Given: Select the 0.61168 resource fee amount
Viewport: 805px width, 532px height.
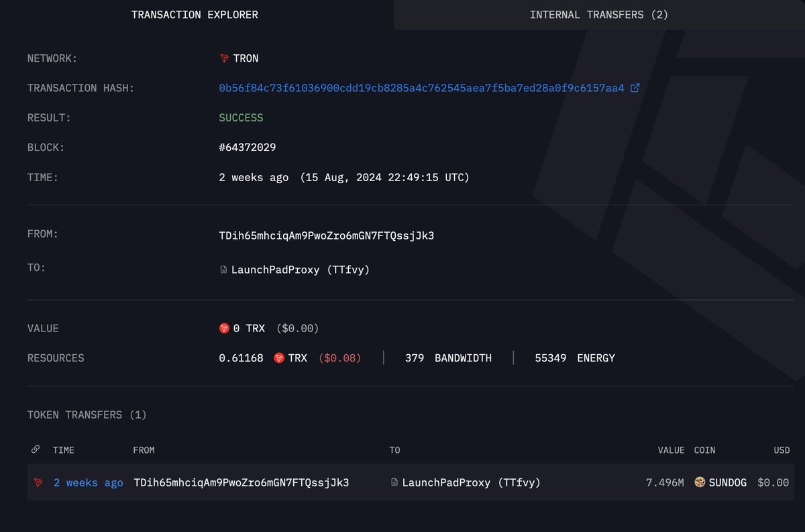Looking at the screenshot, I should click(x=241, y=358).
